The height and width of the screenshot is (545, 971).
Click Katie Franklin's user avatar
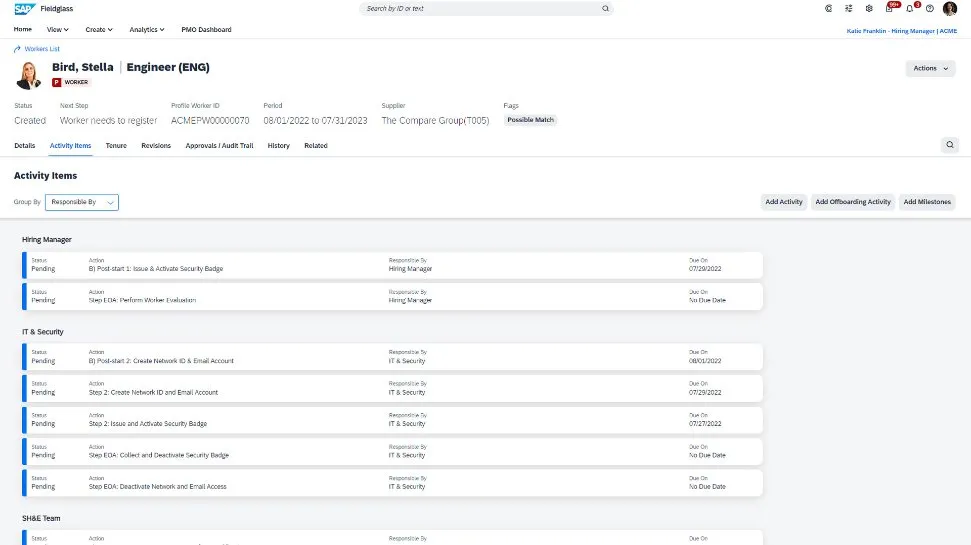(950, 8)
